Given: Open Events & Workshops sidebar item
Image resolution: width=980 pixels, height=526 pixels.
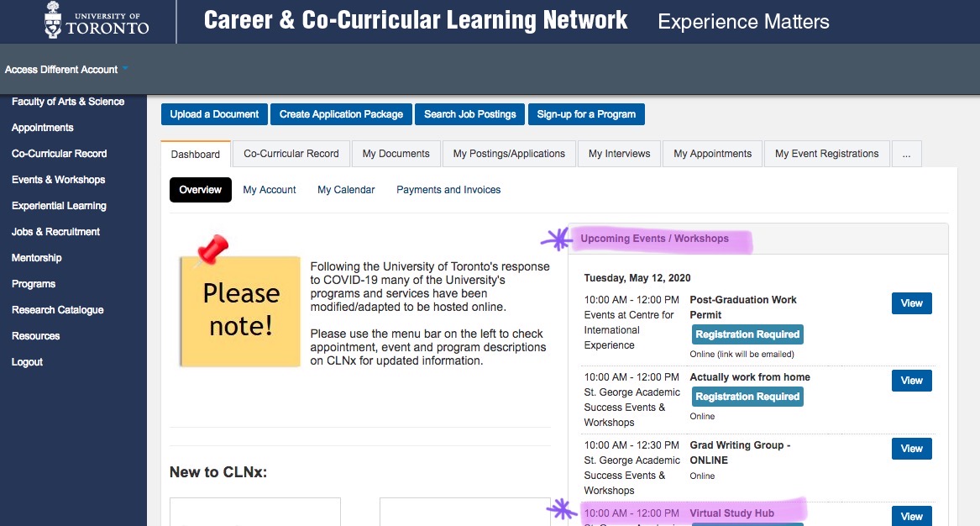Looking at the screenshot, I should coord(58,180).
